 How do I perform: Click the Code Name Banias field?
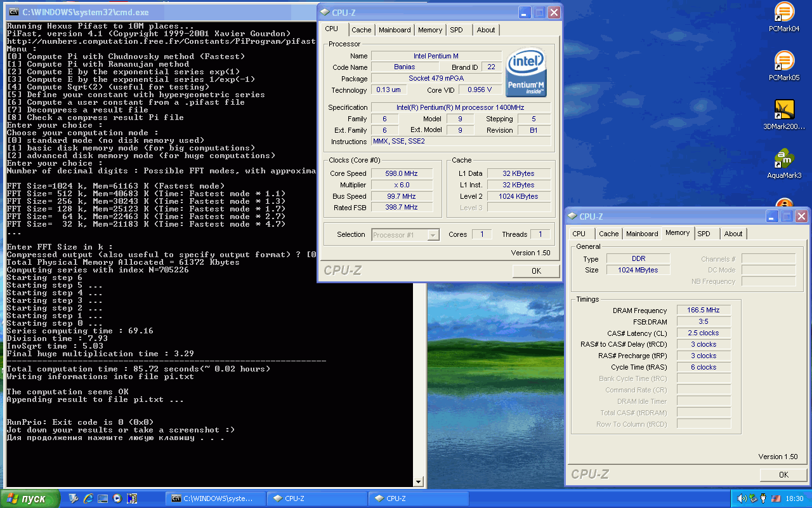(404, 67)
